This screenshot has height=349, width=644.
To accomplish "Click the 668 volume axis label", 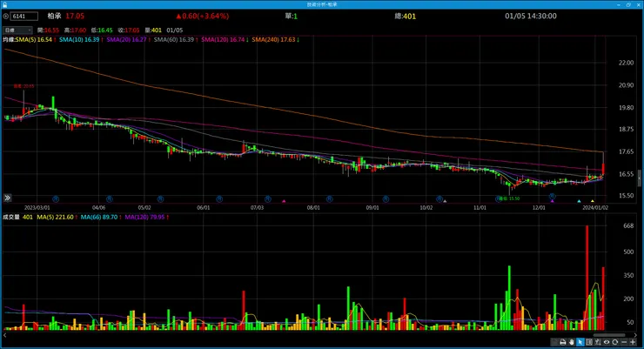I will point(628,225).
